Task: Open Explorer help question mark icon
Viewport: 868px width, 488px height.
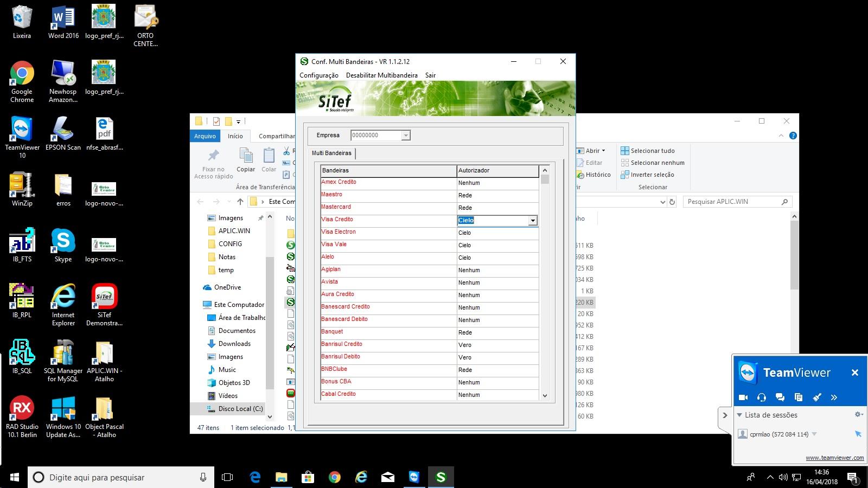Action: tap(793, 136)
